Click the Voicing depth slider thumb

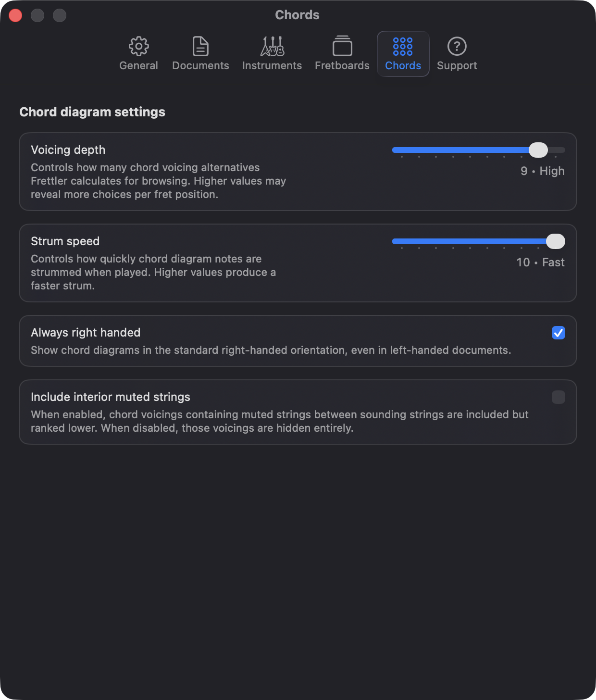[x=538, y=150]
